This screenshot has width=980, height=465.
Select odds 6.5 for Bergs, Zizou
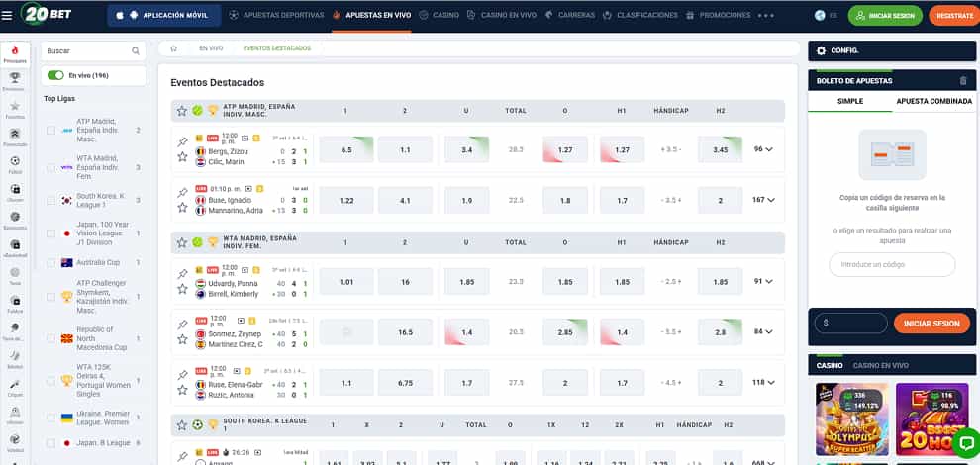(x=346, y=150)
